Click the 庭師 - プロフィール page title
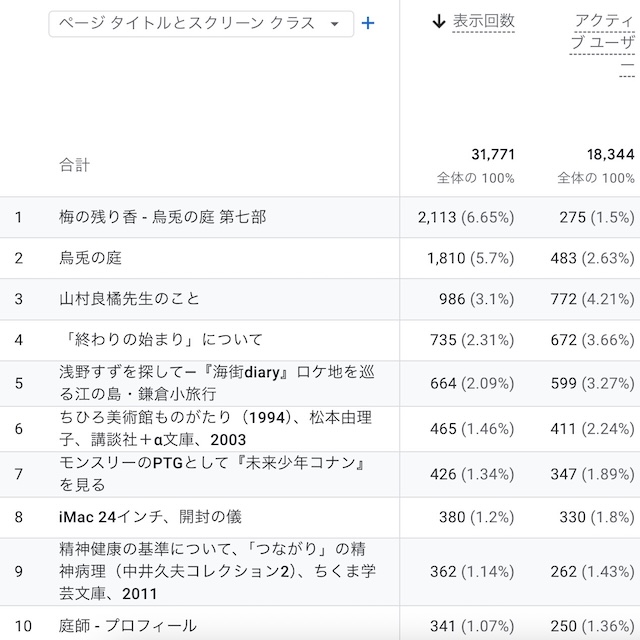 coord(127,626)
